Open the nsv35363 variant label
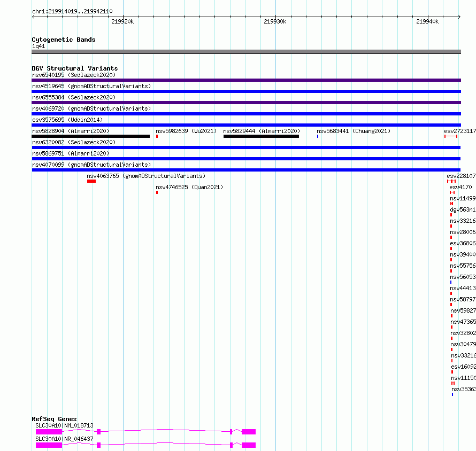The width and height of the screenshot is (476, 451). (463, 389)
